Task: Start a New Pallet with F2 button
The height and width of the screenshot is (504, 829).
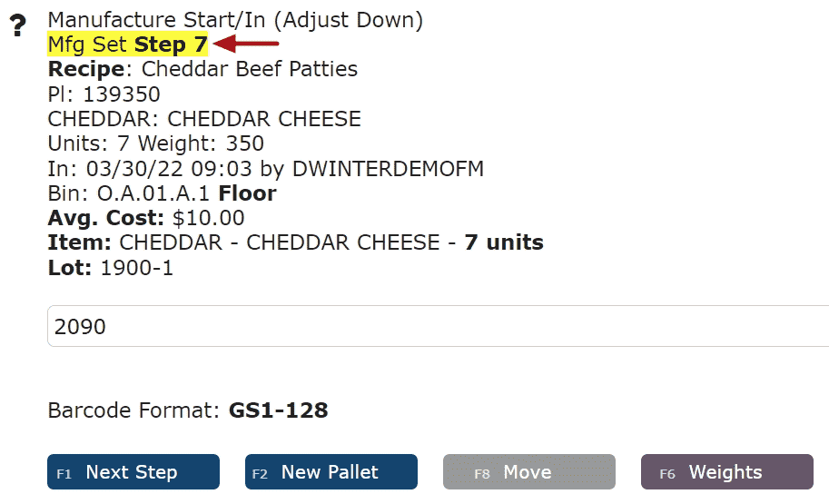Action: (x=331, y=471)
